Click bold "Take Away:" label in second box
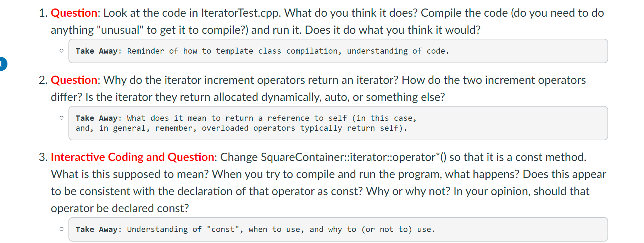 point(99,118)
